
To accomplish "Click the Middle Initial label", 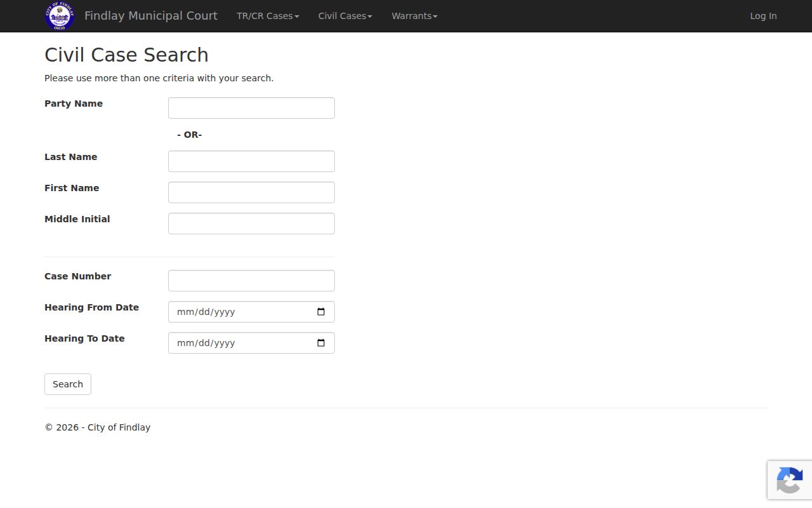I will tap(77, 219).
